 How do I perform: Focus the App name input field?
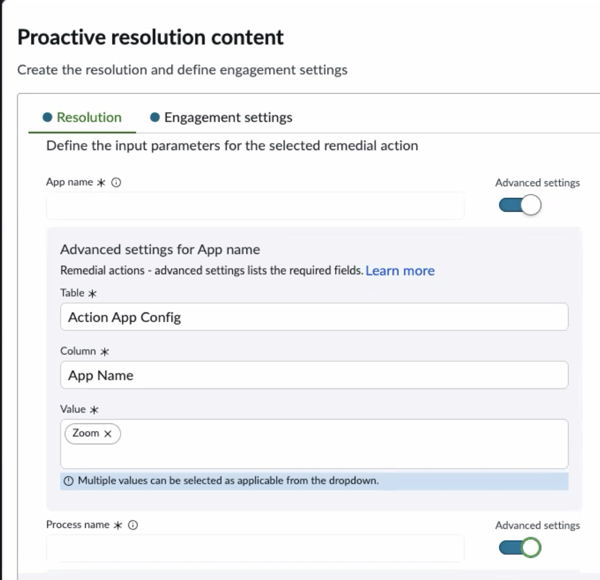pos(255,205)
